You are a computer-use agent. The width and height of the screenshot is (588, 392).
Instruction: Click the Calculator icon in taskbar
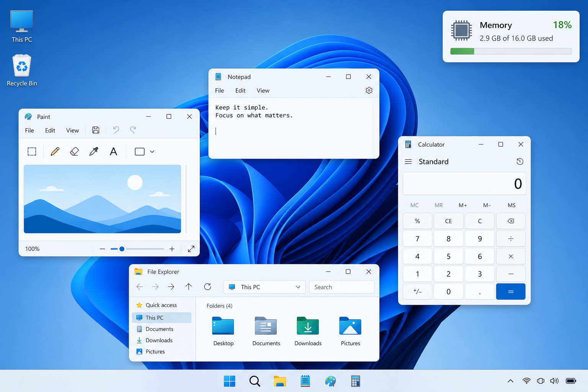point(356,381)
